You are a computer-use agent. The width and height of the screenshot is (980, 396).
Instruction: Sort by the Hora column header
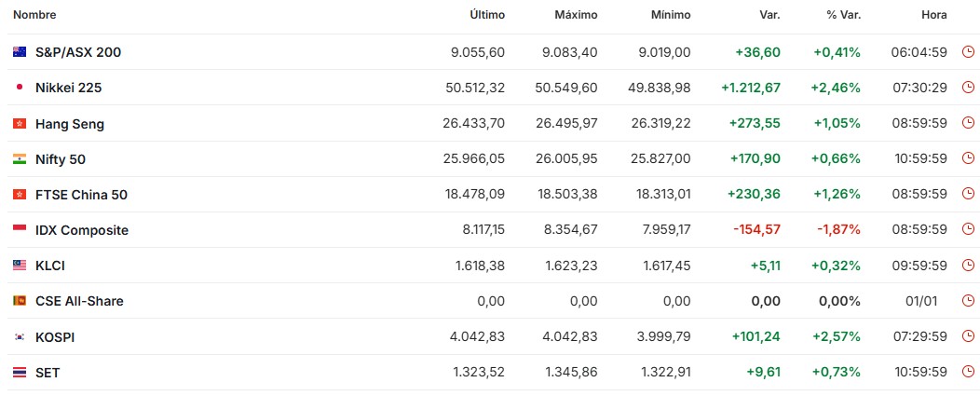click(x=933, y=15)
